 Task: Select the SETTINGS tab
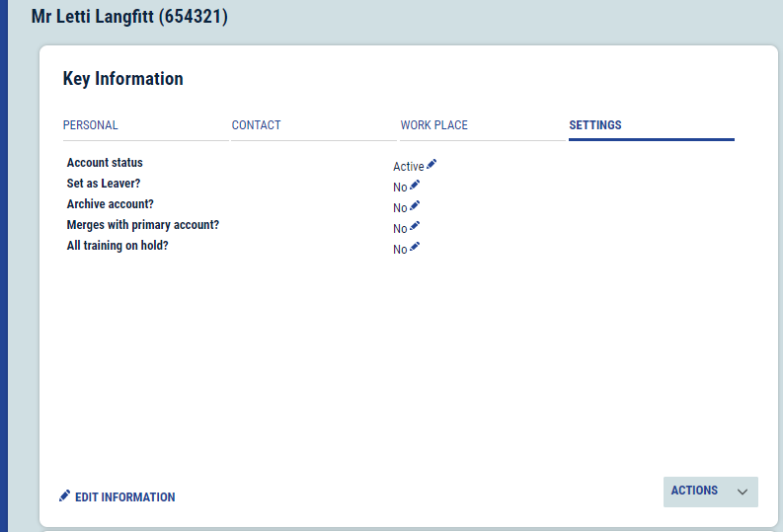(595, 125)
